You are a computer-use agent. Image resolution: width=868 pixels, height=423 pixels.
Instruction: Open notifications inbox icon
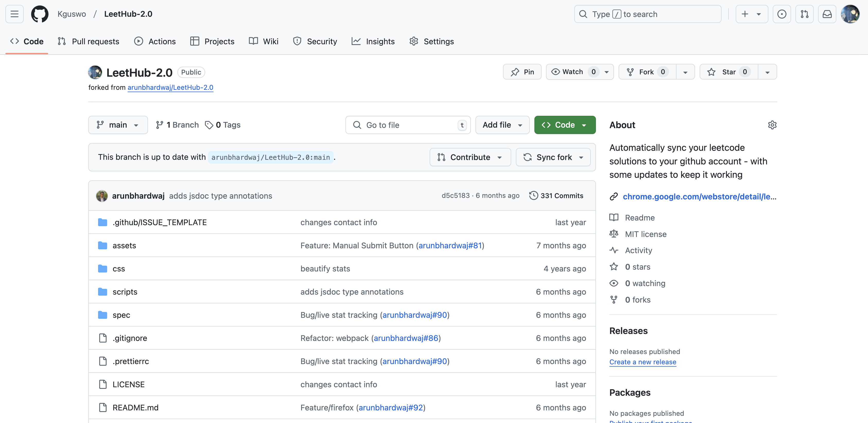click(x=827, y=14)
